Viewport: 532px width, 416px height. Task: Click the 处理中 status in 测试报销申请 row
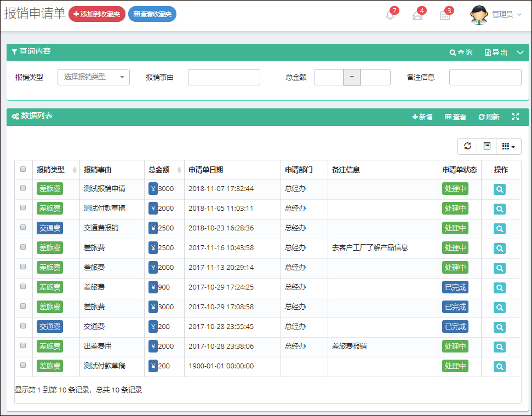[x=455, y=189]
